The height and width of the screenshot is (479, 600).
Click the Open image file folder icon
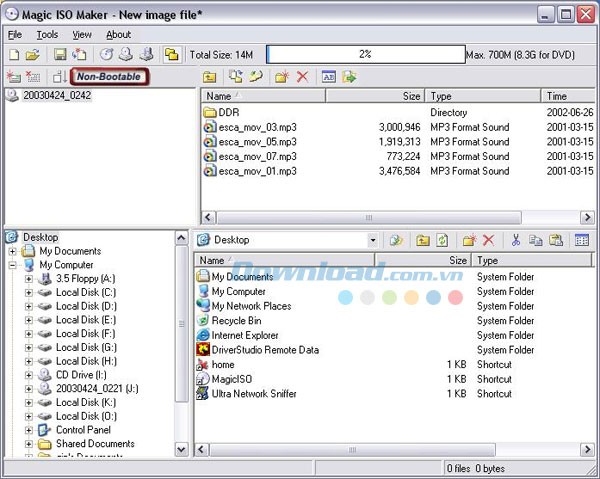point(32,54)
